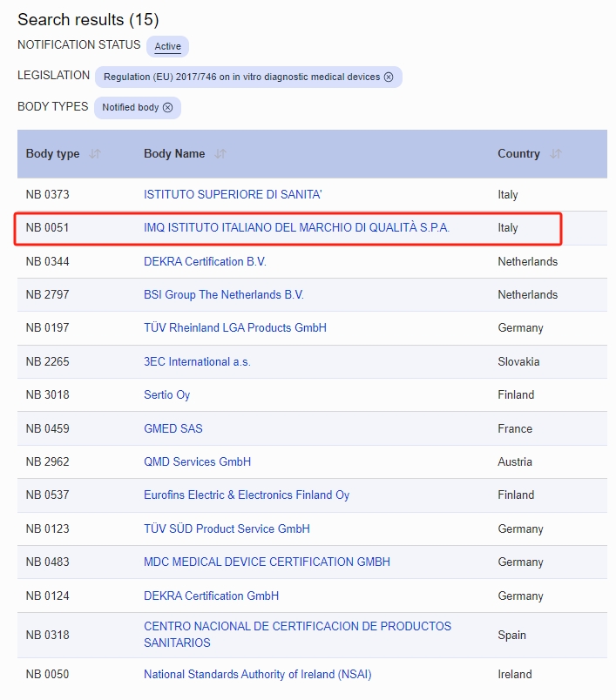Open GMED SAS body link
The image size is (616, 700).
pos(173,428)
